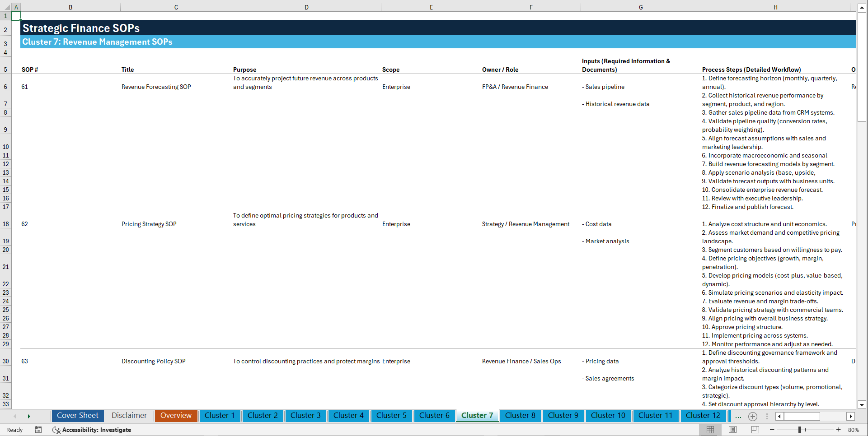Open the Disclaimer sheet
Viewport: 868px width, 436px height.
(129, 416)
